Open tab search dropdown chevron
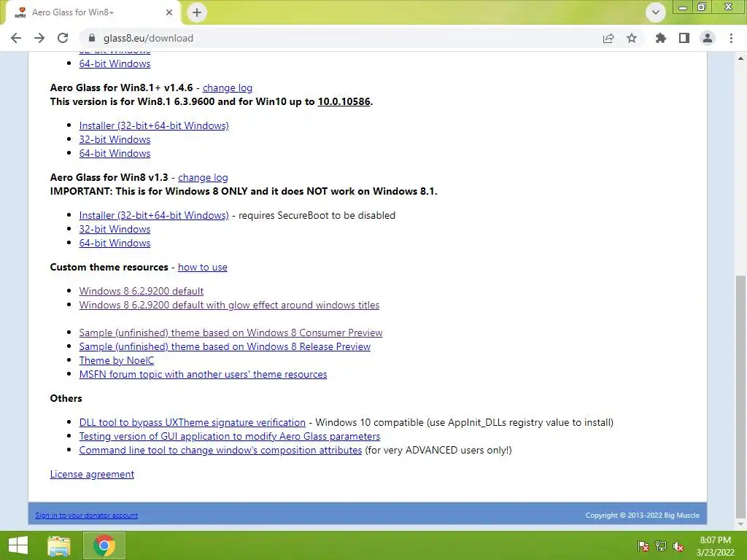This screenshot has width=747, height=560. pyautogui.click(x=656, y=12)
